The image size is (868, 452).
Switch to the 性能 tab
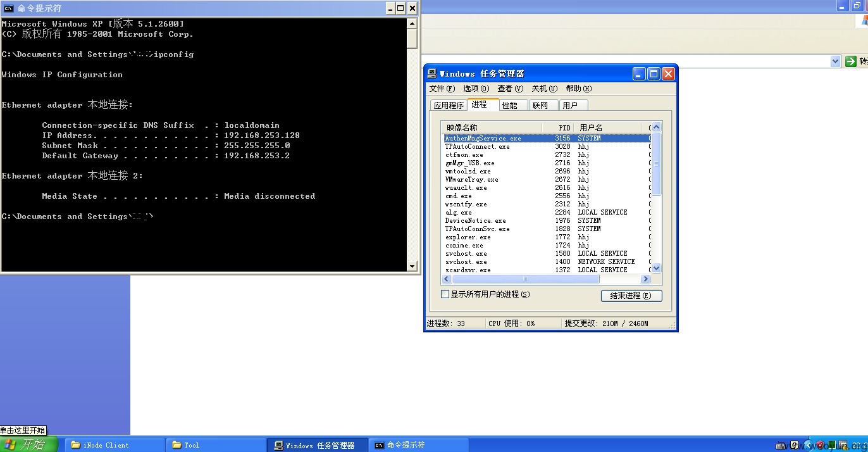[x=513, y=105]
